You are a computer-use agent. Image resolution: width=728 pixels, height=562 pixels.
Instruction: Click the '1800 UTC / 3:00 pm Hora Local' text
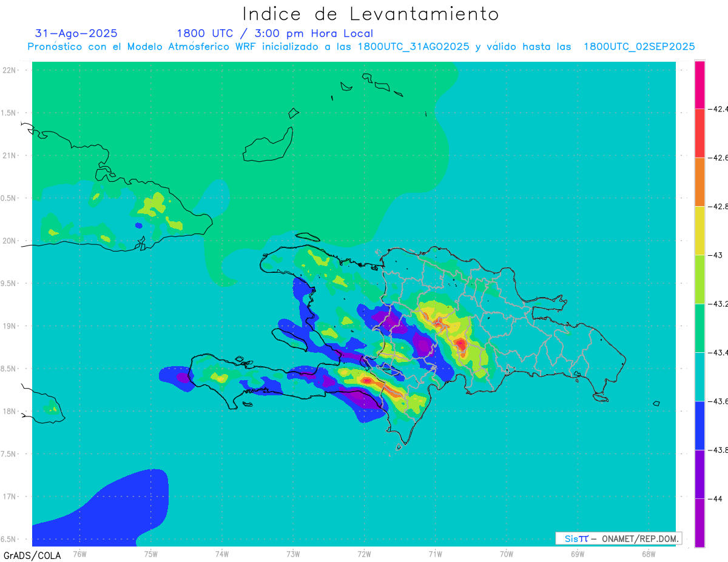(x=275, y=33)
